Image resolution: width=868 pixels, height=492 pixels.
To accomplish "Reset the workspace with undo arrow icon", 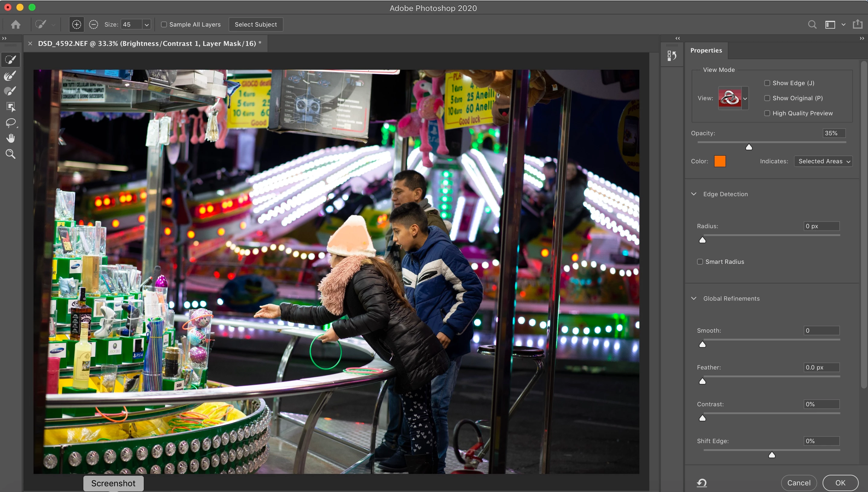I will 702,483.
